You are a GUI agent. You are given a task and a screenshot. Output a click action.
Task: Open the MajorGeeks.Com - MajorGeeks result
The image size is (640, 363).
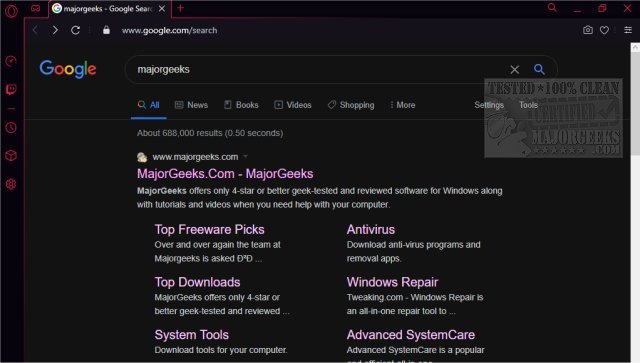pos(225,174)
